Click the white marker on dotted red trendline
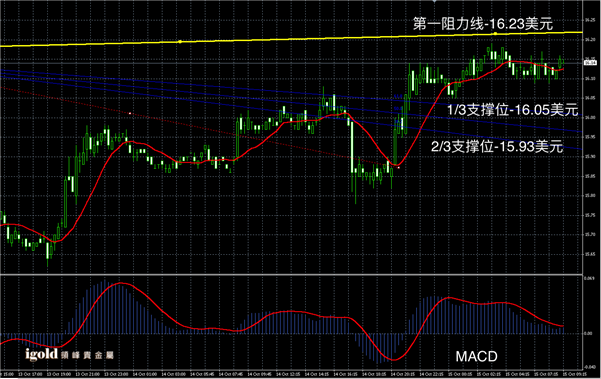The width and height of the screenshot is (601, 379). 130,113
